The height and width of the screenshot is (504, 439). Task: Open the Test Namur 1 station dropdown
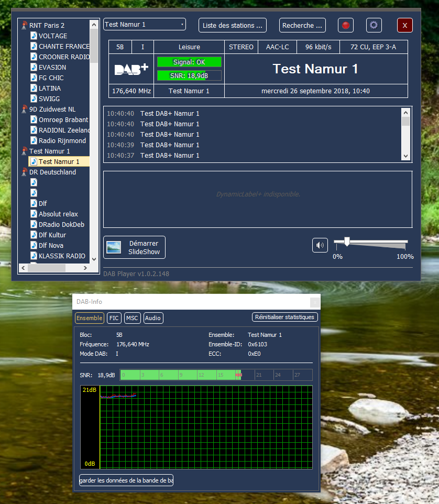point(145,25)
